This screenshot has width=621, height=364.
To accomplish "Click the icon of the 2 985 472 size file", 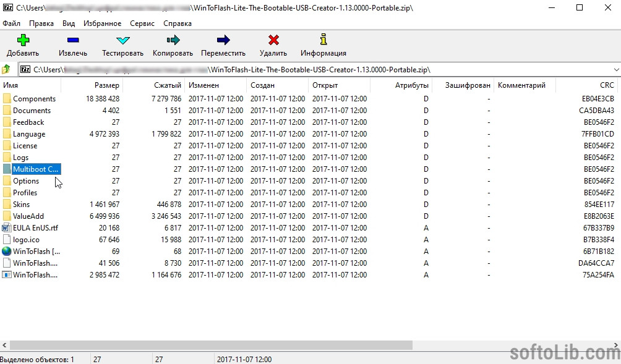I will point(7,274).
